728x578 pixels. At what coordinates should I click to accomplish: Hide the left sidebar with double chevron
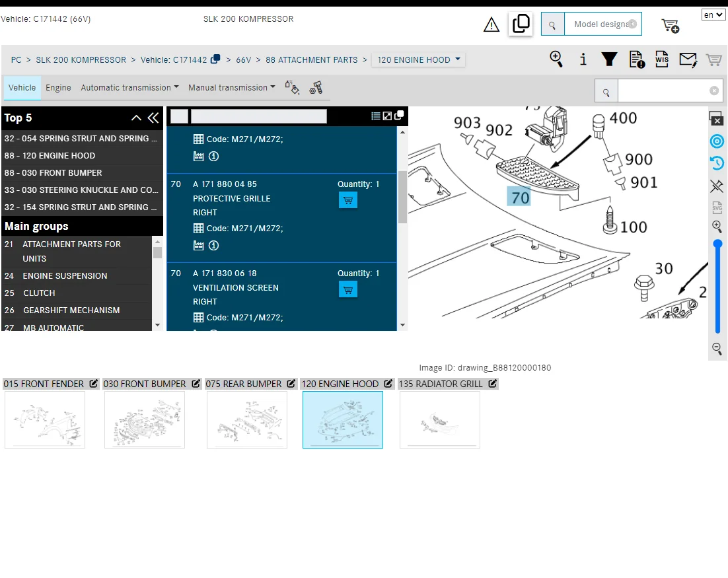(x=153, y=118)
